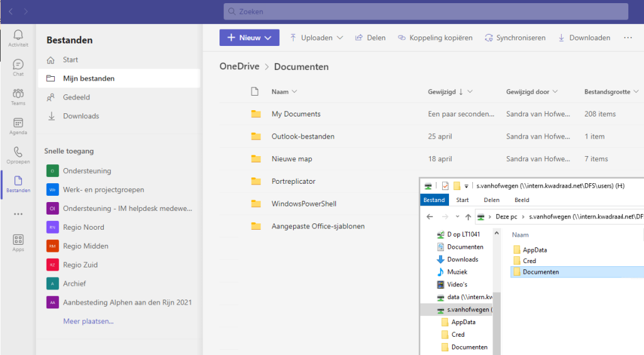Click the file type column header icon
The height and width of the screenshot is (355, 644).
point(255,92)
